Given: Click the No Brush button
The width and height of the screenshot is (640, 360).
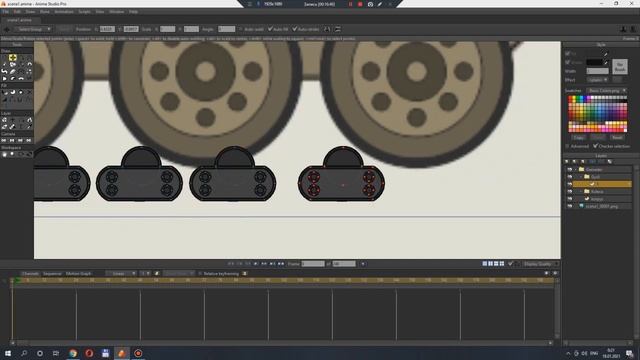Looking at the screenshot, I should [620, 67].
